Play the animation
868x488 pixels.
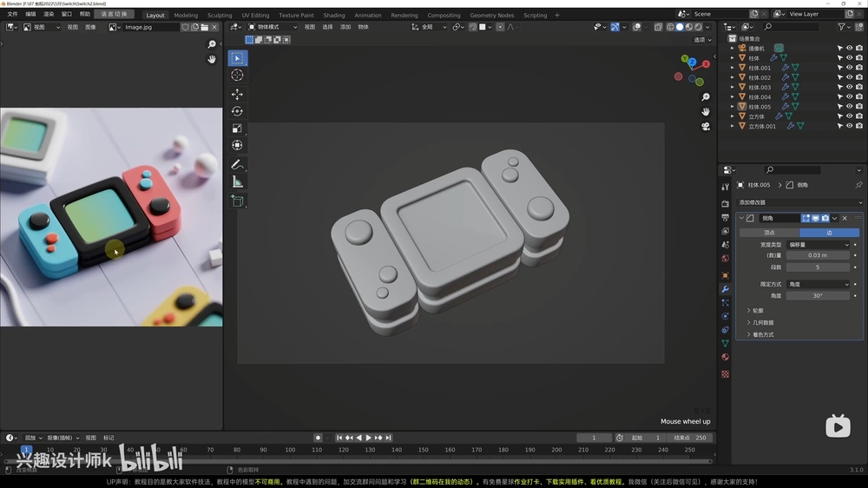369,438
